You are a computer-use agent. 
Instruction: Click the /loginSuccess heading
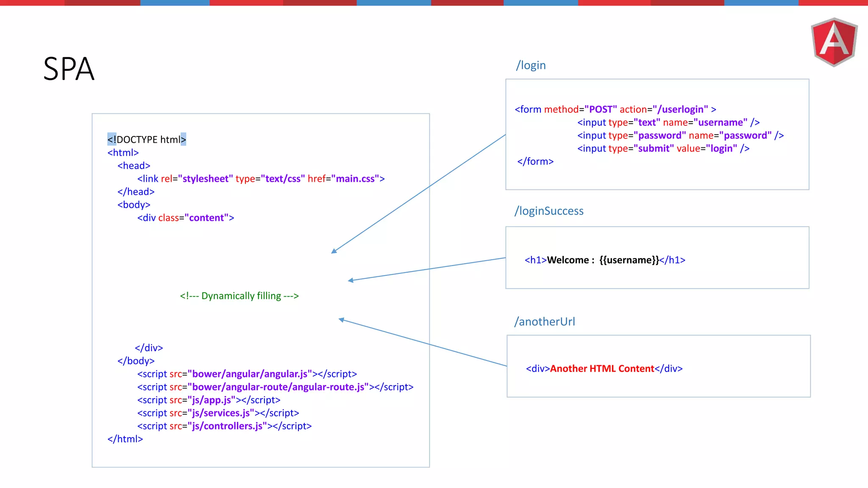pyautogui.click(x=549, y=211)
